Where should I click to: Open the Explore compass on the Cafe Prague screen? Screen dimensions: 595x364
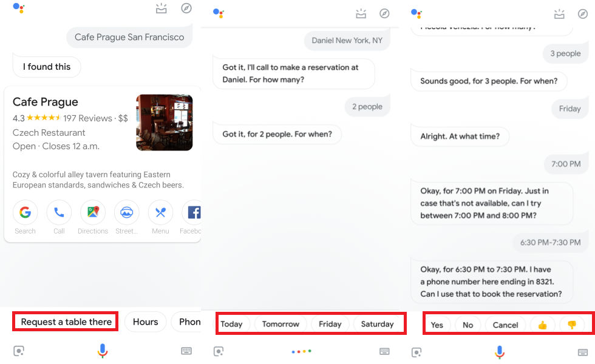(186, 8)
